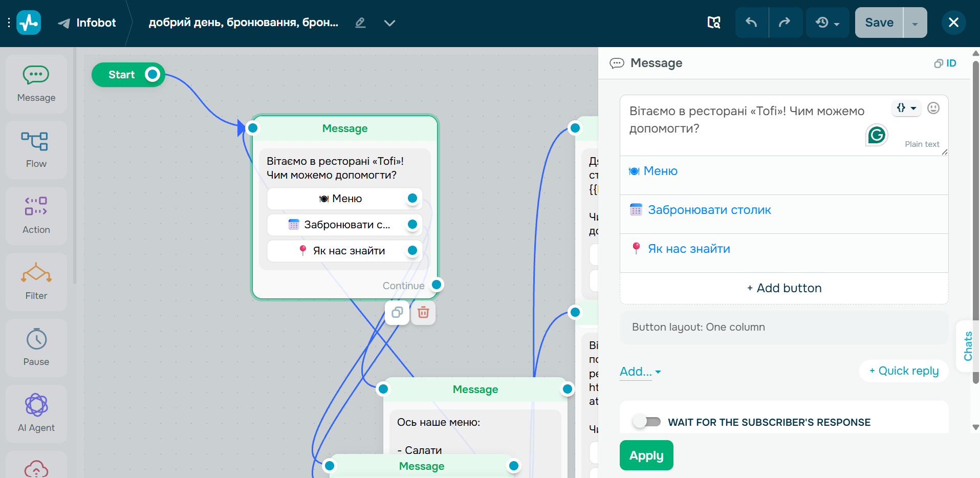Open the Infobot breadcrumb
The height and width of the screenshot is (478, 980).
[86, 23]
